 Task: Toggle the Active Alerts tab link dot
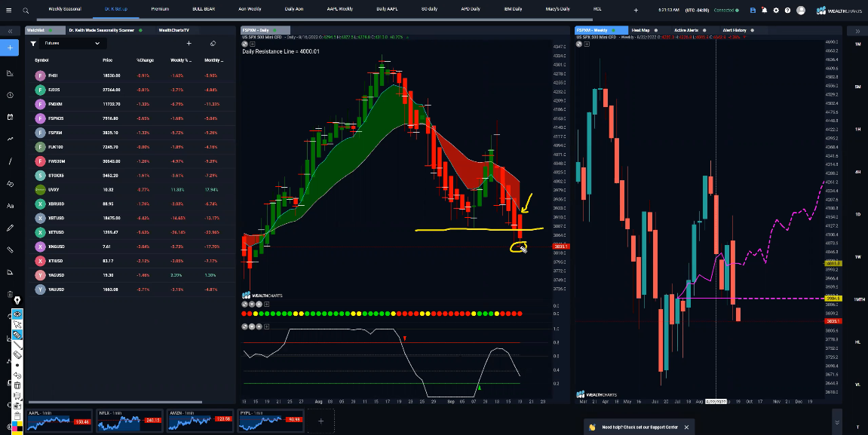tap(704, 30)
